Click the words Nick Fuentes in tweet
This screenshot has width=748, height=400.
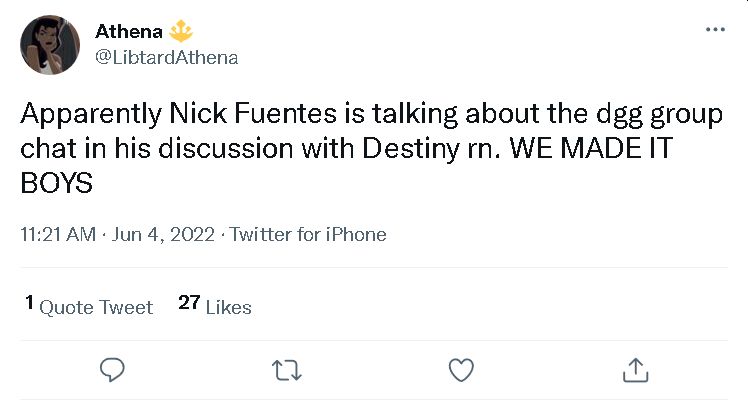tap(252, 114)
